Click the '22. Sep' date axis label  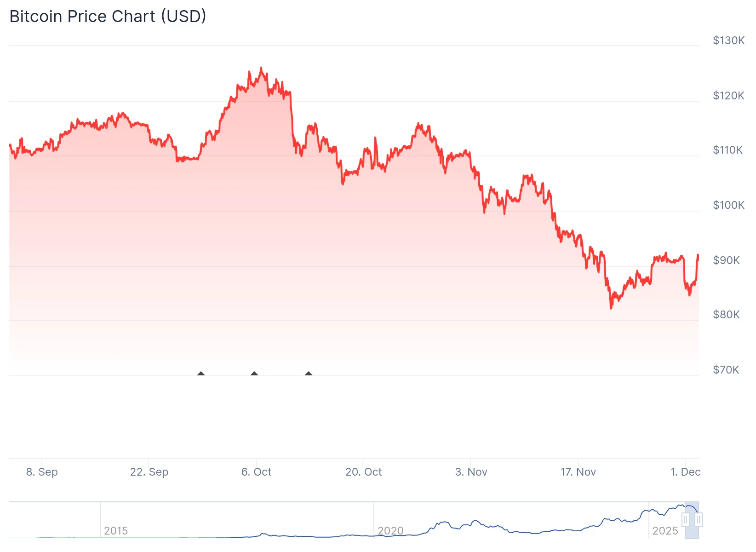[149, 472]
